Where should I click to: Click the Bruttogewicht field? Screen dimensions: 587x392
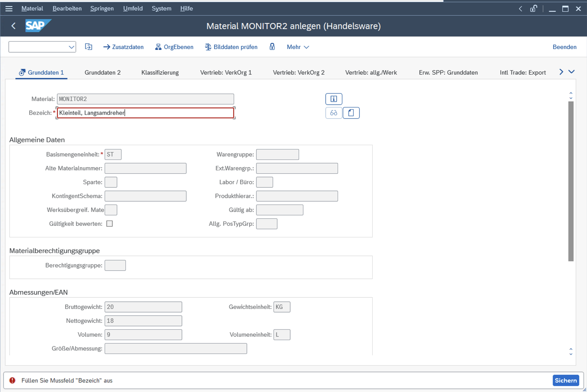pyautogui.click(x=143, y=307)
